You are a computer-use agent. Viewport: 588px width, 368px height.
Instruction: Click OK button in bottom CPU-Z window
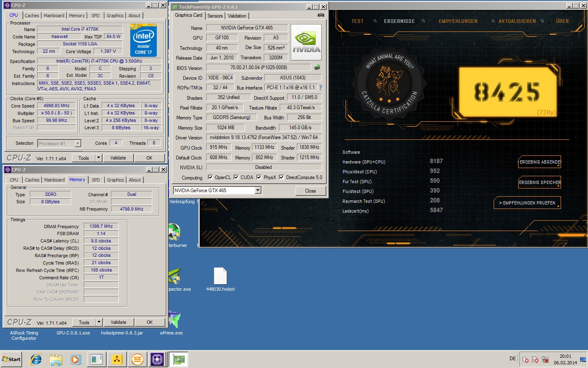pos(150,322)
